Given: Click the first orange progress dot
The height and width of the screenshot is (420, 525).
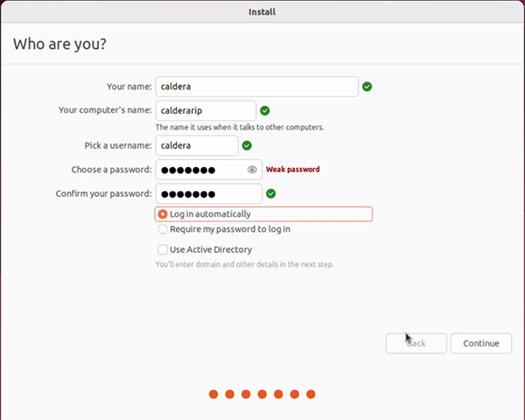Looking at the screenshot, I should coord(213,395).
